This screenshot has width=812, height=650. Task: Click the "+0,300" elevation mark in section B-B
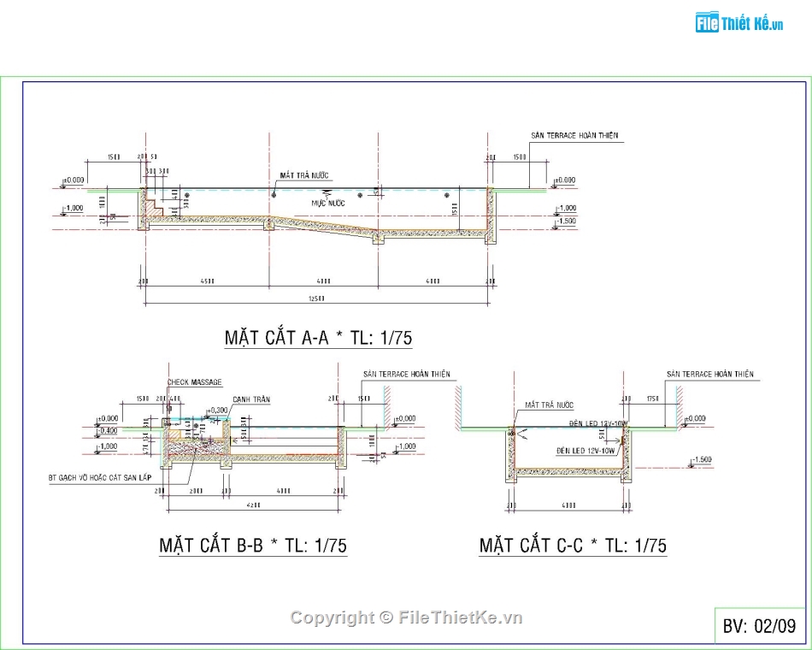(x=216, y=411)
